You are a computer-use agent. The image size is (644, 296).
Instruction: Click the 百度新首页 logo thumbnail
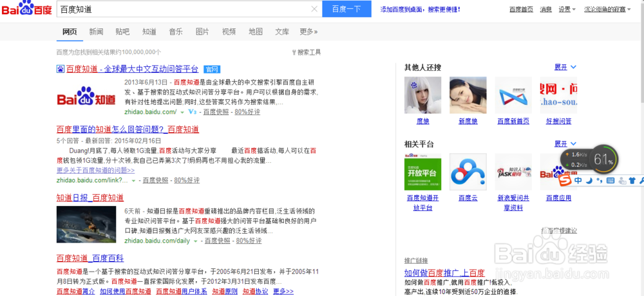(513, 95)
